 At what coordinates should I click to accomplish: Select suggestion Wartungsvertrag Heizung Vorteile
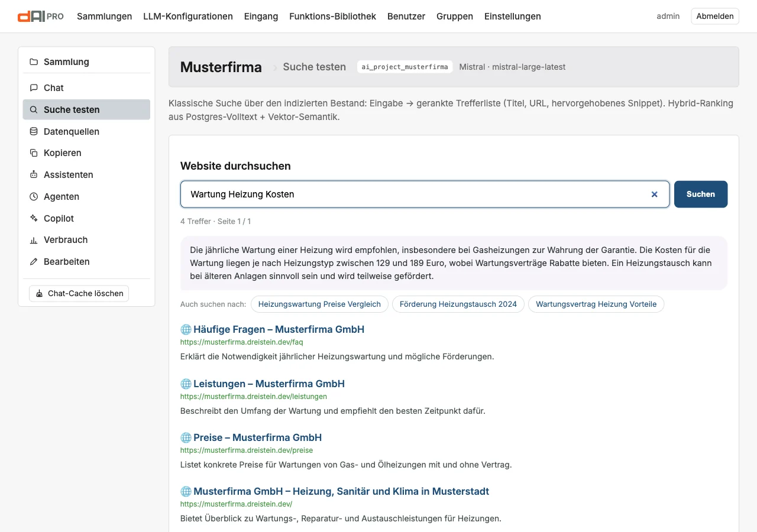click(x=596, y=304)
